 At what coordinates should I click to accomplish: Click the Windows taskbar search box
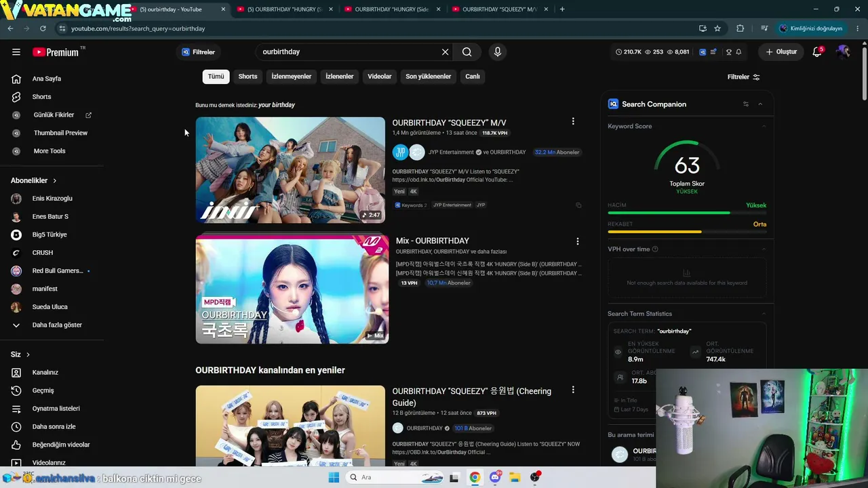(395, 477)
